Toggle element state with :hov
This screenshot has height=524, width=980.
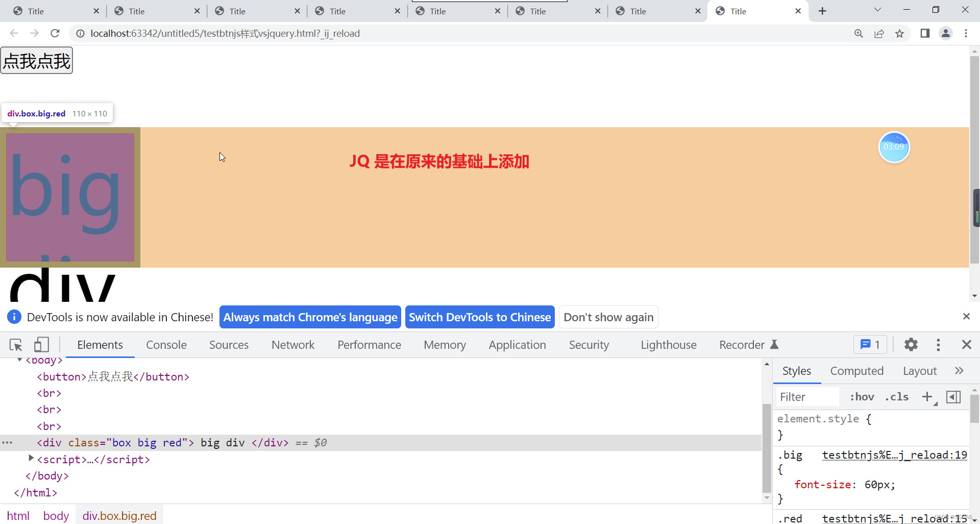[862, 397]
